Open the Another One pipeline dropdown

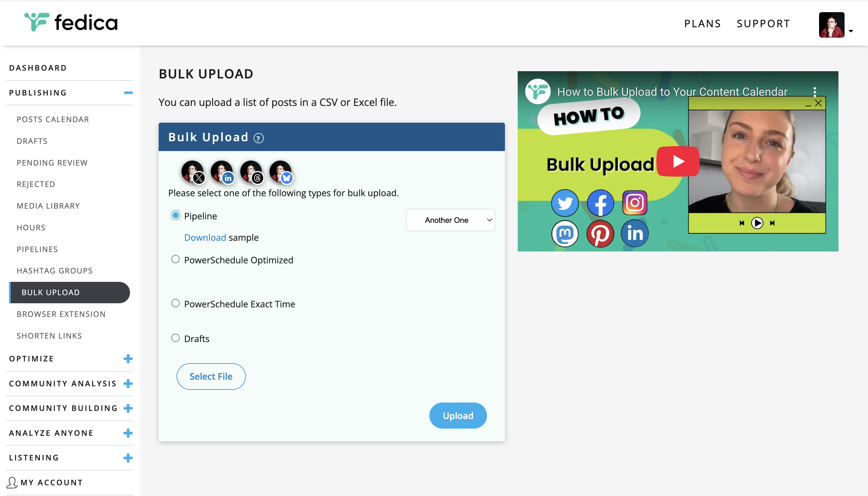(451, 220)
